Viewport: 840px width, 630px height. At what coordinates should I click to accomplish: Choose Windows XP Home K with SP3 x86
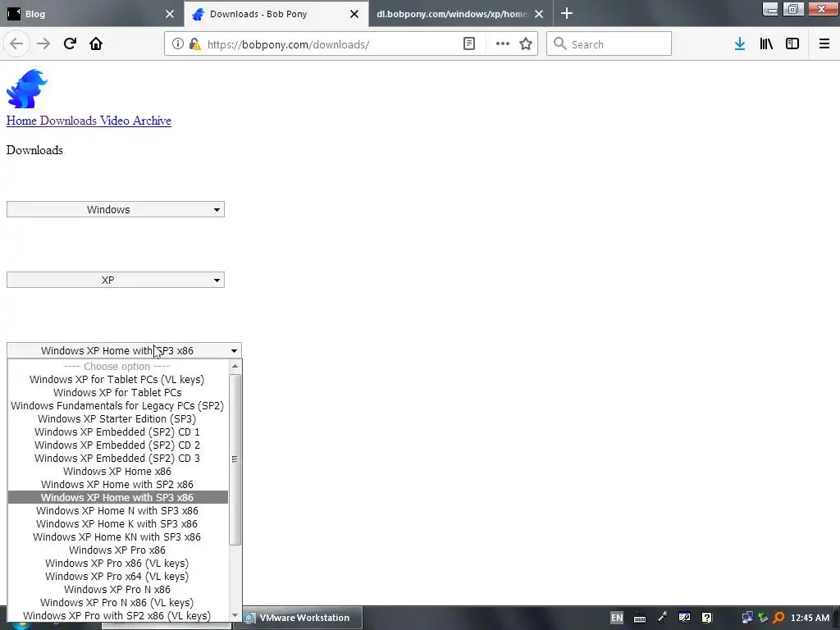click(x=117, y=524)
